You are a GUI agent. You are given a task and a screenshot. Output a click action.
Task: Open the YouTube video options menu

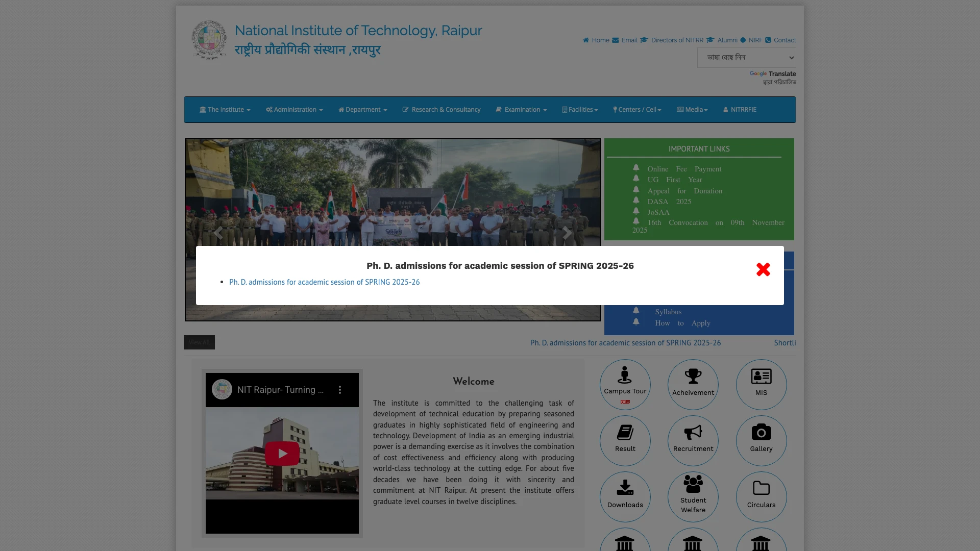click(340, 390)
